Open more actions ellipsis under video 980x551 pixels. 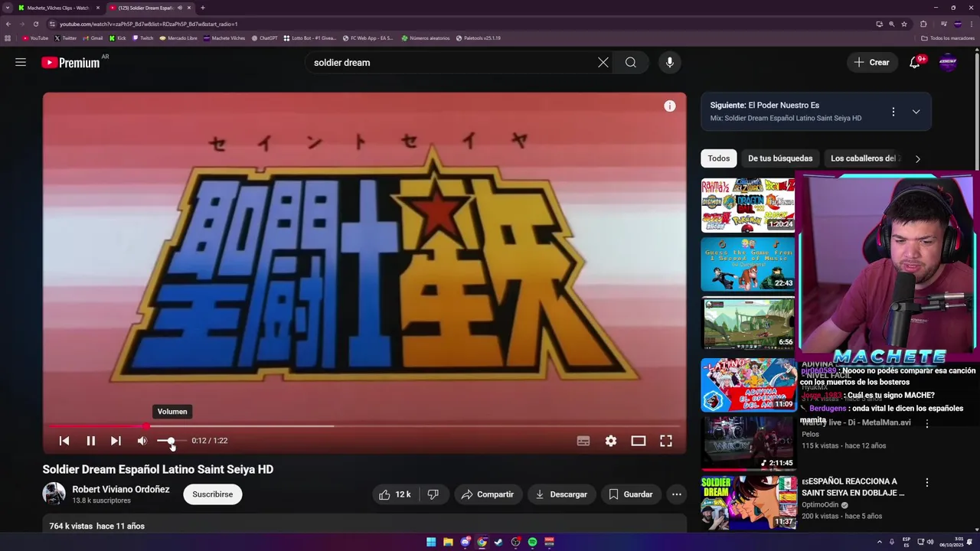point(677,494)
